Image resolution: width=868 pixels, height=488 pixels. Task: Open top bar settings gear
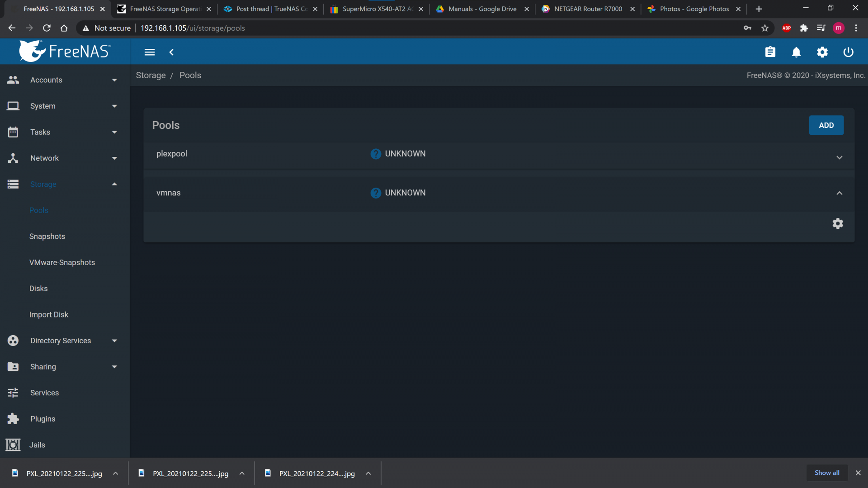[x=822, y=52]
